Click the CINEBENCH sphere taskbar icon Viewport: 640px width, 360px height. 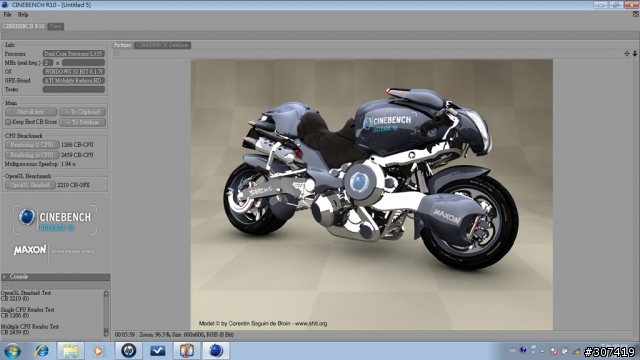(216, 351)
